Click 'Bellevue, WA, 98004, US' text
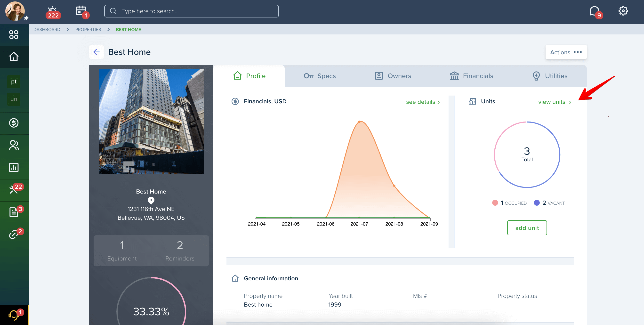Image resolution: width=644 pixels, height=325 pixels. click(151, 218)
